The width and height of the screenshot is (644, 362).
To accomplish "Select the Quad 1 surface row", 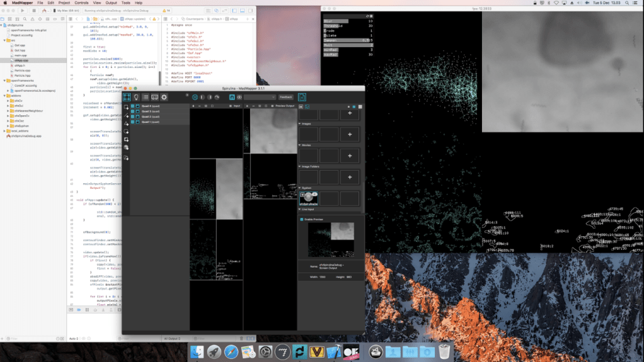I will (x=160, y=122).
